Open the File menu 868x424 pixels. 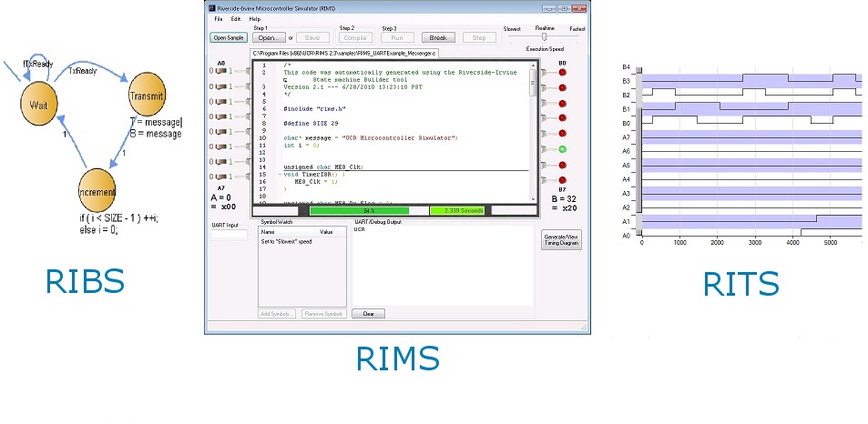218,18
